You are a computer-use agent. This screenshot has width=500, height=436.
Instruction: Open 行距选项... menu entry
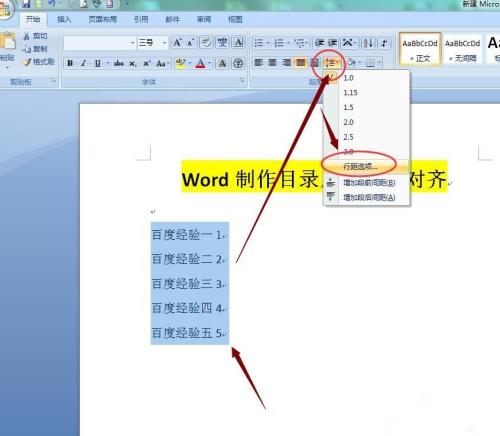coord(367,166)
